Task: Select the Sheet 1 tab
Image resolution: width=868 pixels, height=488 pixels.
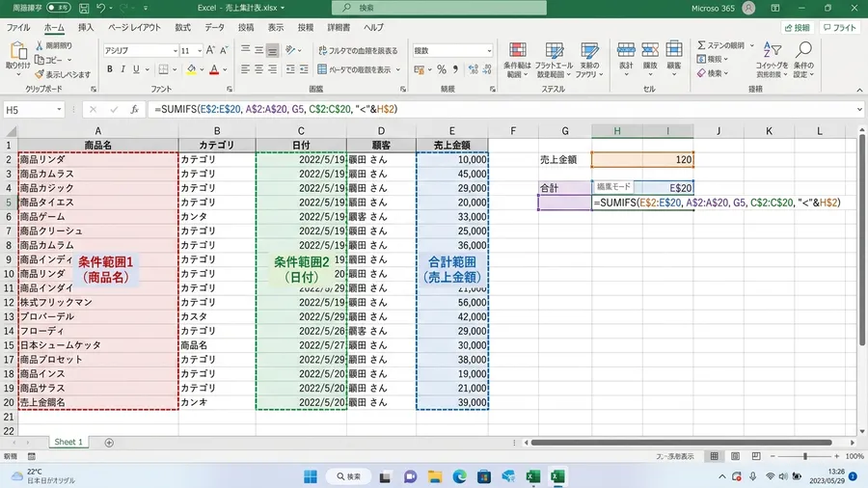Action: point(68,442)
